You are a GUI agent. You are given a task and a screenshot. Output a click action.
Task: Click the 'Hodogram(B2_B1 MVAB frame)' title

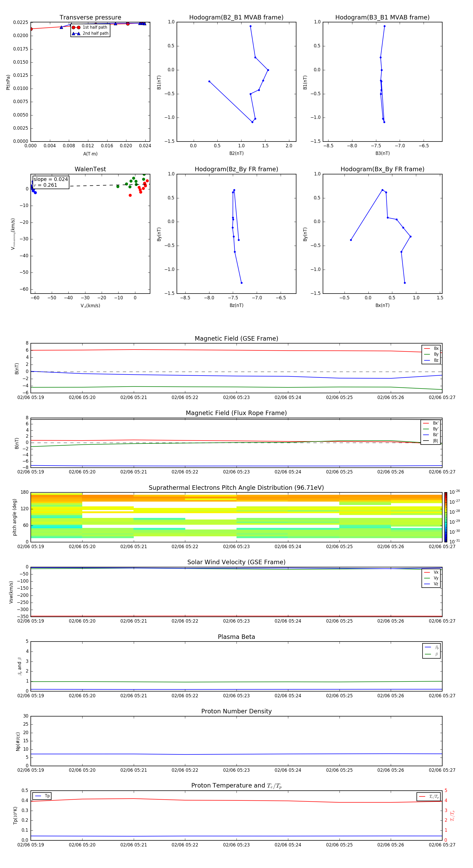pyautogui.click(x=236, y=18)
